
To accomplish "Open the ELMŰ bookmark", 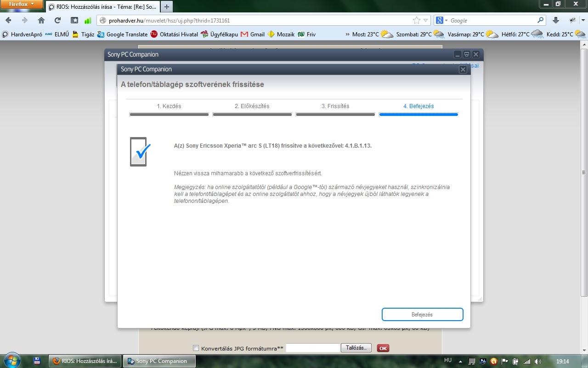I will point(57,34).
